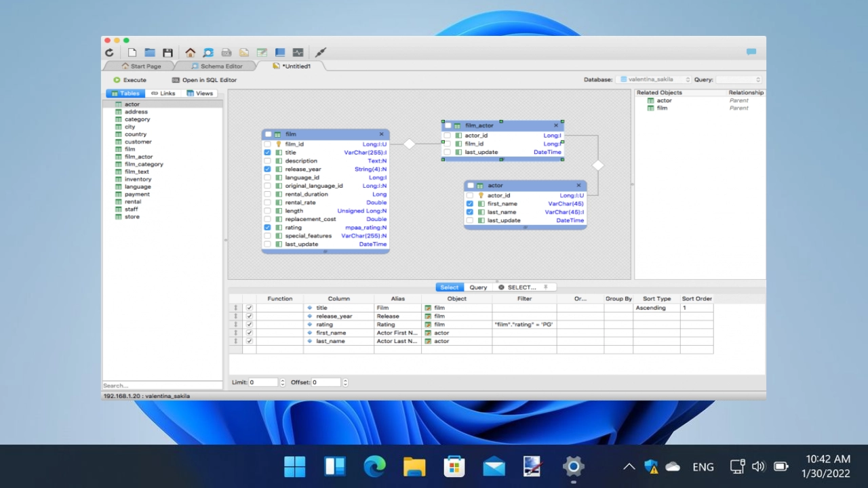
Task: Open Settings gear from the taskbar
Action: (574, 466)
